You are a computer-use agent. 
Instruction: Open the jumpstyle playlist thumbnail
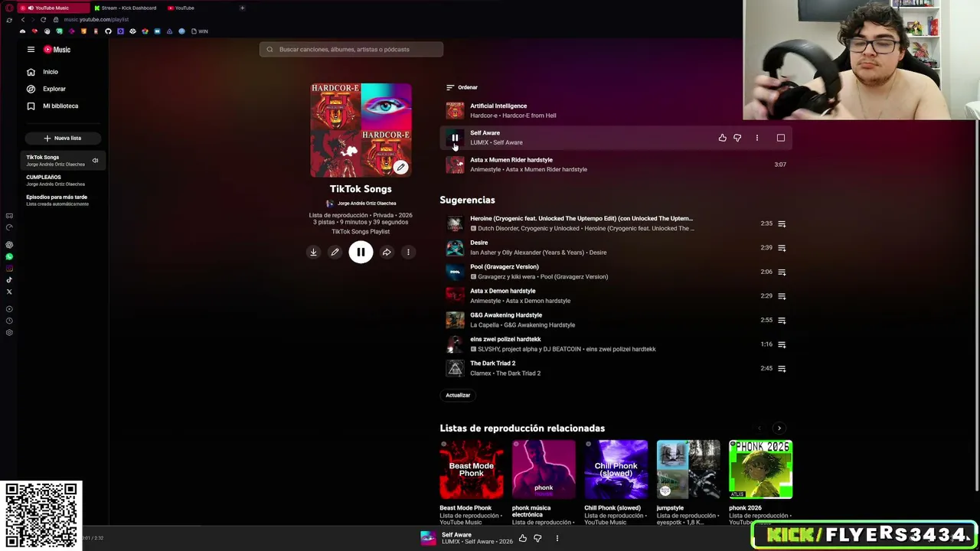pyautogui.click(x=688, y=470)
